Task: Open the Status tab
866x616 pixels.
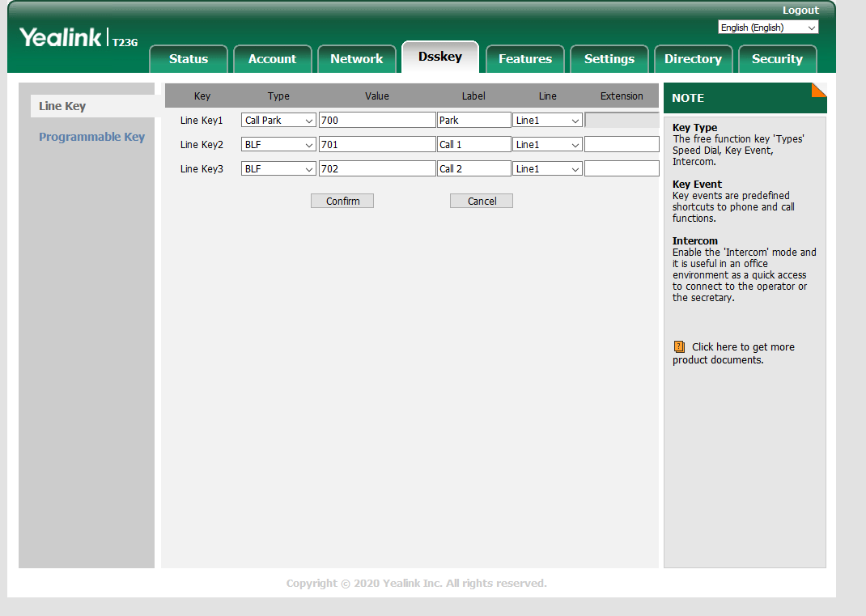Action: click(188, 59)
